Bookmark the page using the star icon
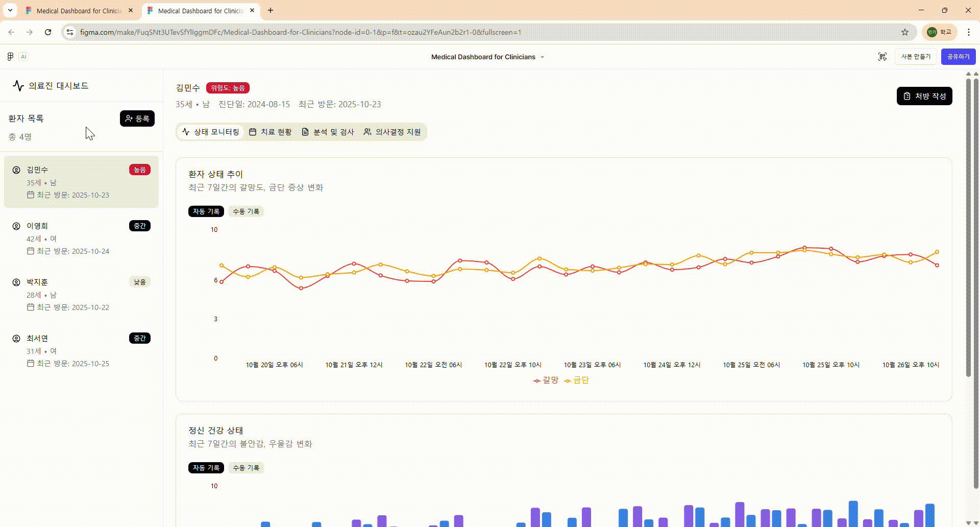This screenshot has width=980, height=527. (905, 32)
